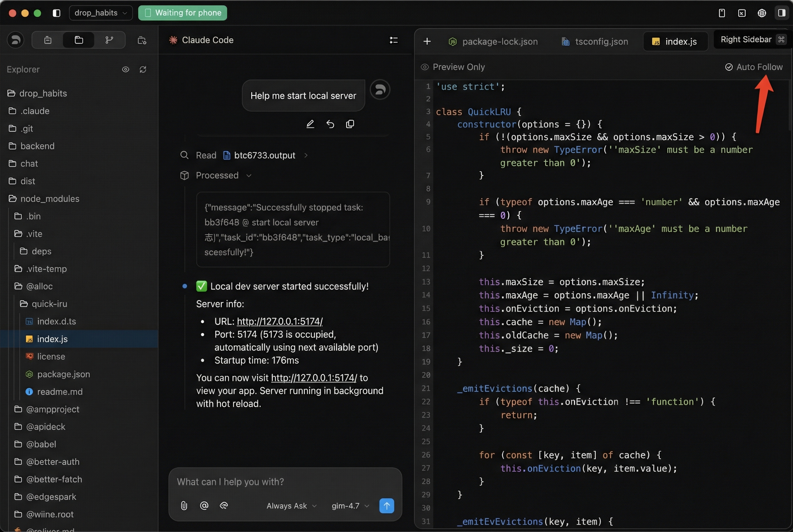
Task: Click the copy message icon
Action: coord(350,124)
